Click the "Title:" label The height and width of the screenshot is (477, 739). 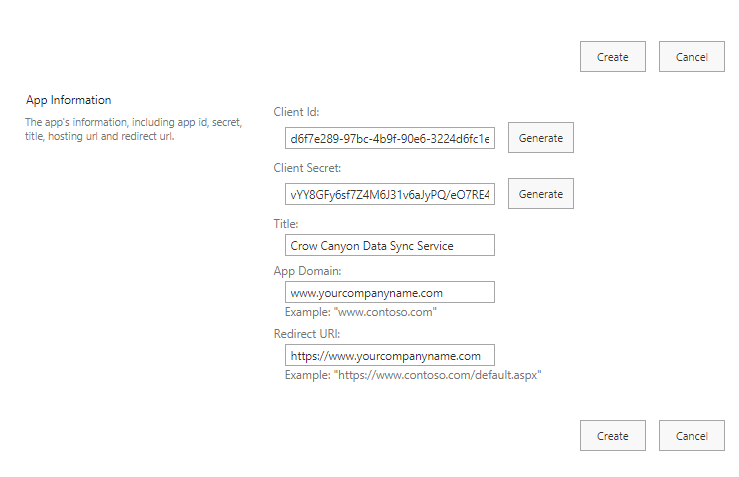[x=286, y=224]
